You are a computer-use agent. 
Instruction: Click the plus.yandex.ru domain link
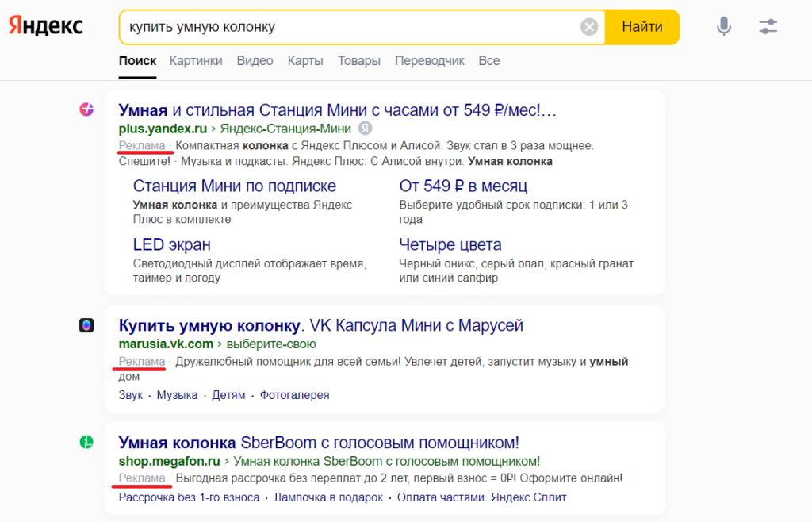coord(163,129)
